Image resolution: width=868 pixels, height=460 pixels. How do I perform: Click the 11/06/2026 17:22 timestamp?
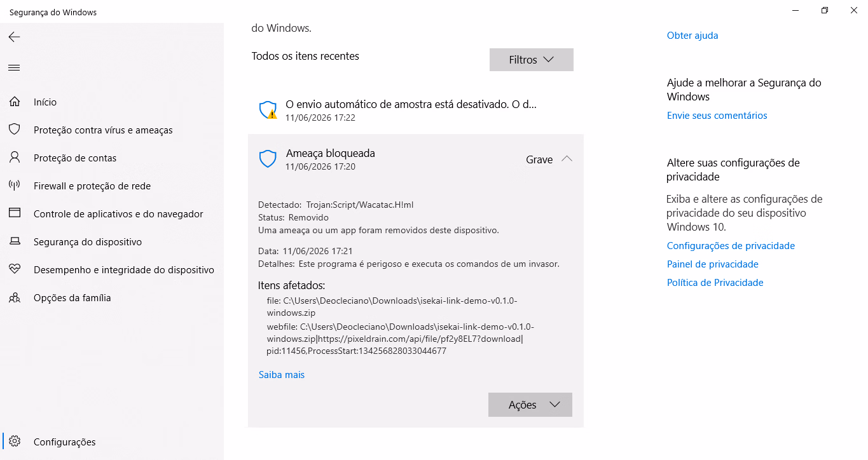[x=320, y=118]
